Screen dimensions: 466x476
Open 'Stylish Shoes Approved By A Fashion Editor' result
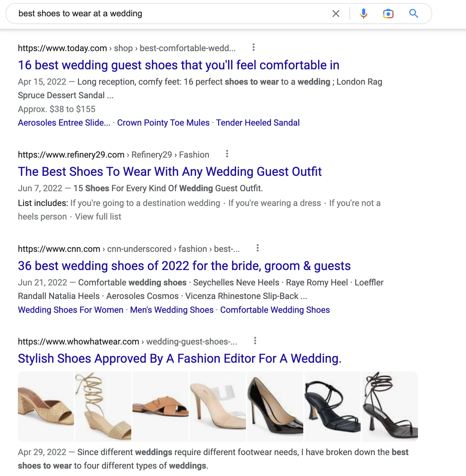[x=179, y=358]
